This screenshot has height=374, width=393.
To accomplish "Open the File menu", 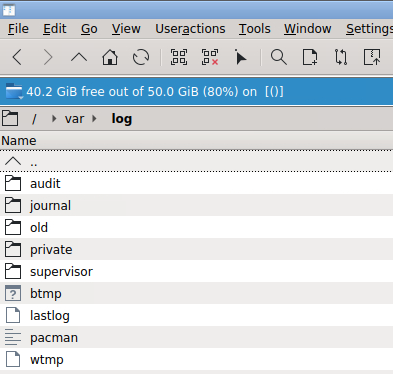I will [18, 29].
